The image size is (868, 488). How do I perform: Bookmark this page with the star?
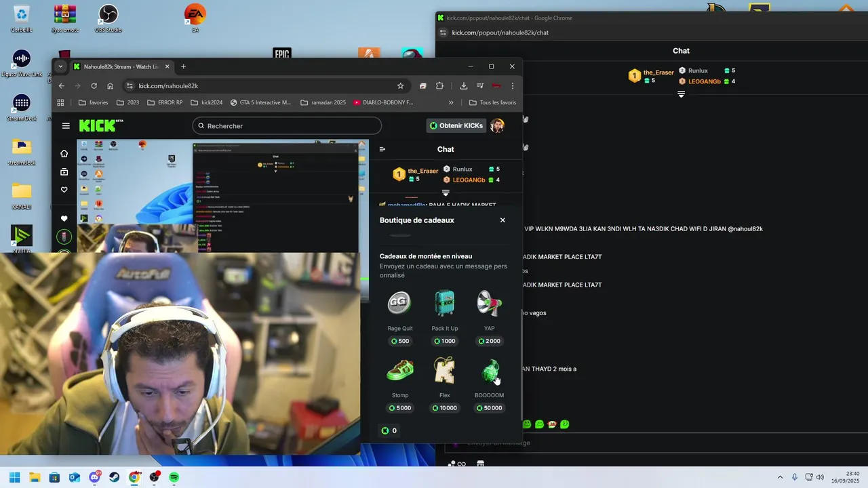coord(400,86)
